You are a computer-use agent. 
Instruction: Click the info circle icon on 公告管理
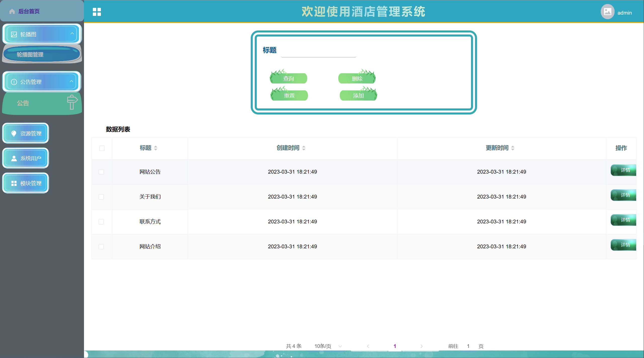tap(14, 82)
